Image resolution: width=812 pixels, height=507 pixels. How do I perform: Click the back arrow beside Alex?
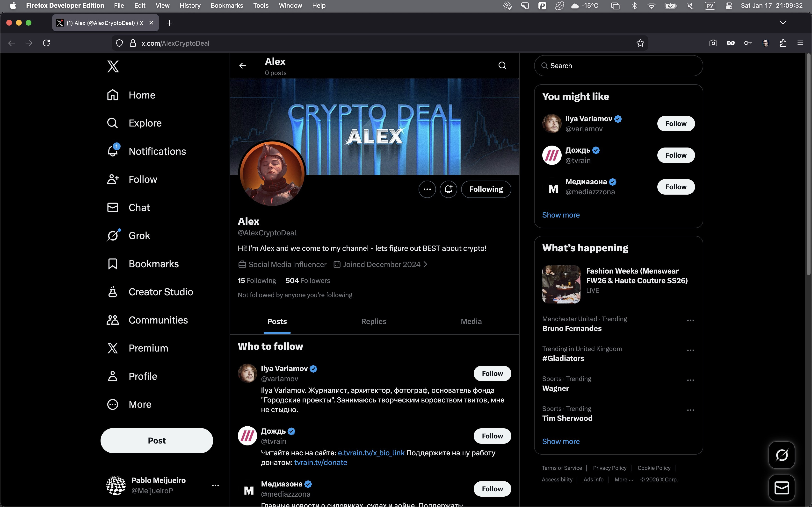[243, 66]
